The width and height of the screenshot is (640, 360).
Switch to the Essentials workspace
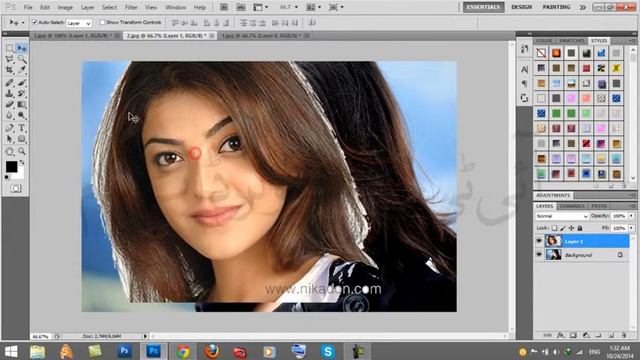pos(483,7)
